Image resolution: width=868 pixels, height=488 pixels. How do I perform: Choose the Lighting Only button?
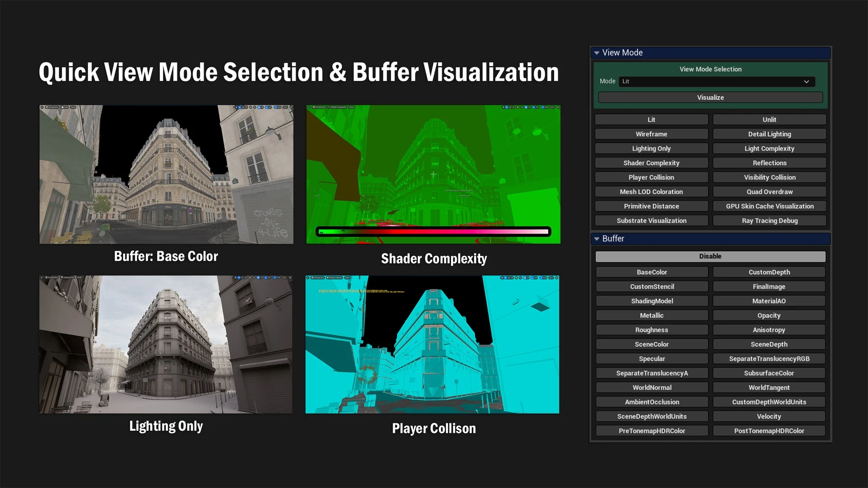pyautogui.click(x=651, y=149)
